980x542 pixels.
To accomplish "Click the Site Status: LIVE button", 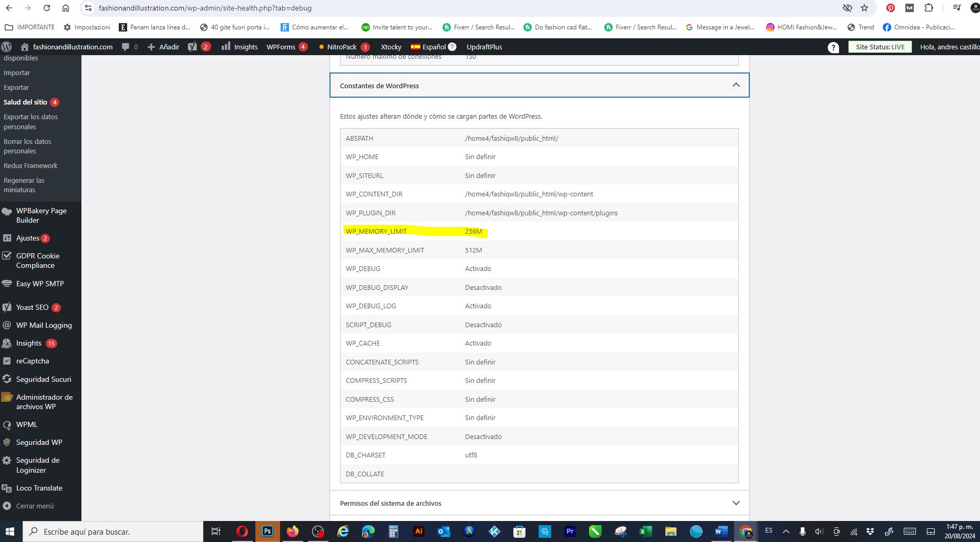I will [880, 47].
